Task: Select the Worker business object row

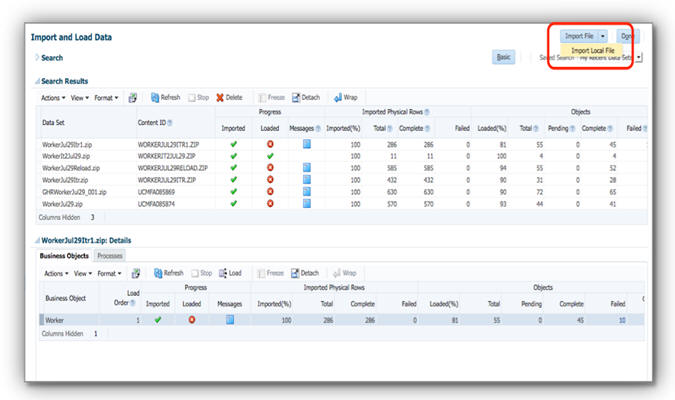Action: 342,320
